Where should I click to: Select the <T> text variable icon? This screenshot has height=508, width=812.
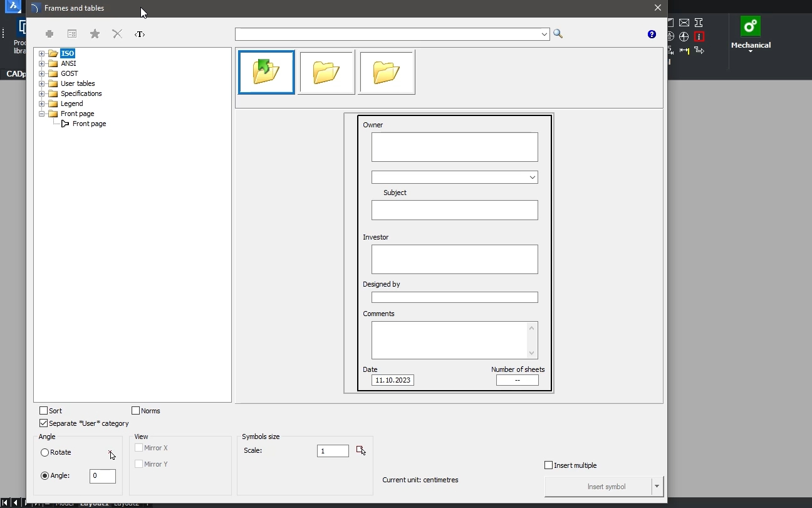[x=139, y=34]
